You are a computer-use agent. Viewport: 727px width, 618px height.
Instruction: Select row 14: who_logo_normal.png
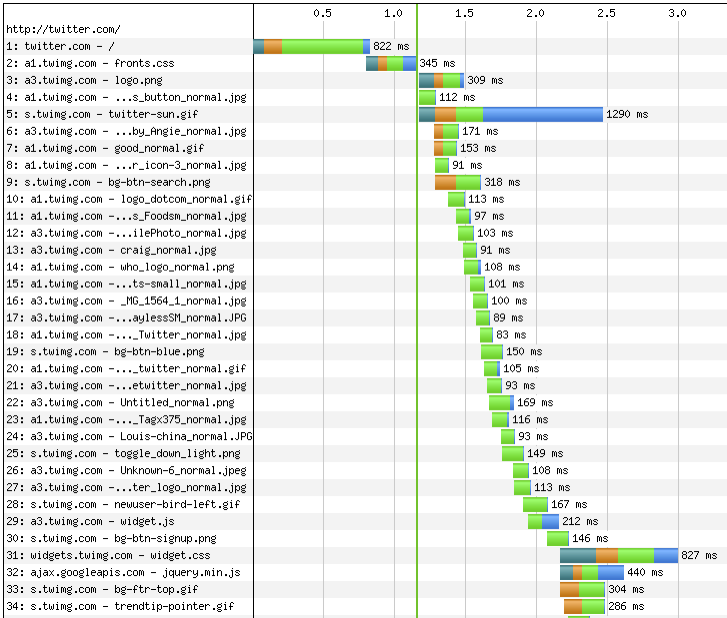(121, 267)
